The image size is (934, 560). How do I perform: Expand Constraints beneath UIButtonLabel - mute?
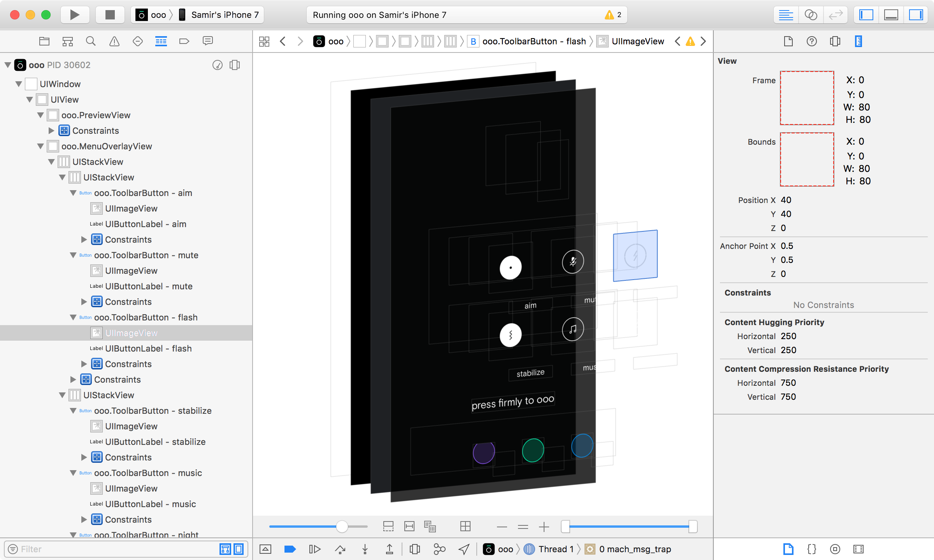(x=84, y=302)
